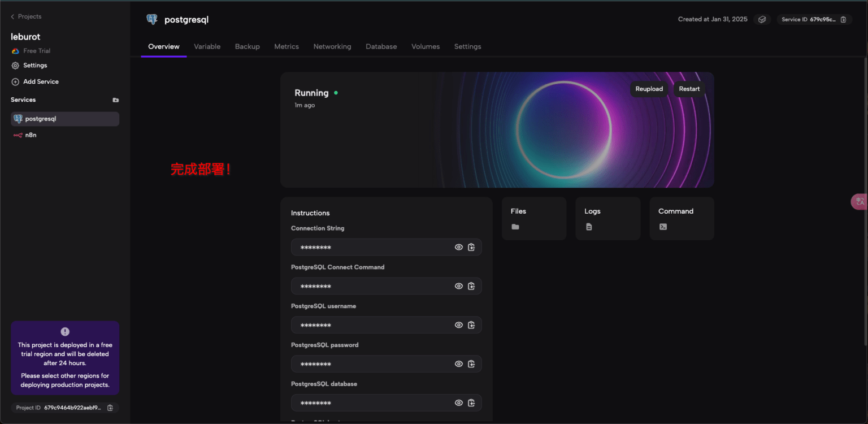Click the leburot project name
Screen dimensions: 868x424
click(x=25, y=37)
